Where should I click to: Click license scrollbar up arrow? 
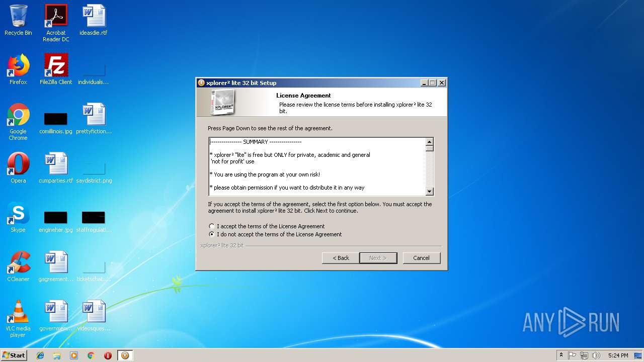click(430, 142)
